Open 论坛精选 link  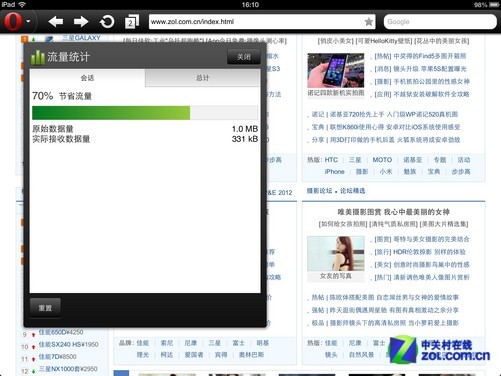click(352, 191)
